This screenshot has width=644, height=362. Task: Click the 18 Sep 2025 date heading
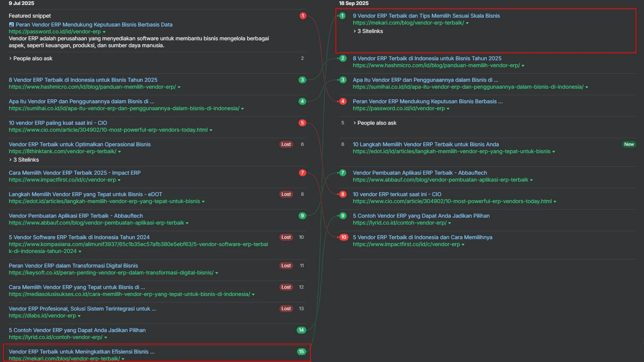click(x=354, y=3)
